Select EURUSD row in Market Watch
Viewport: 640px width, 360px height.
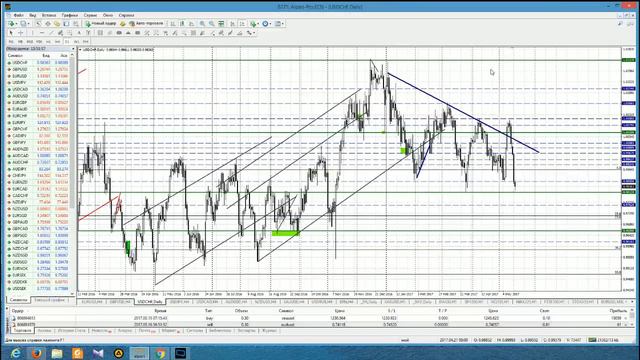coord(38,76)
